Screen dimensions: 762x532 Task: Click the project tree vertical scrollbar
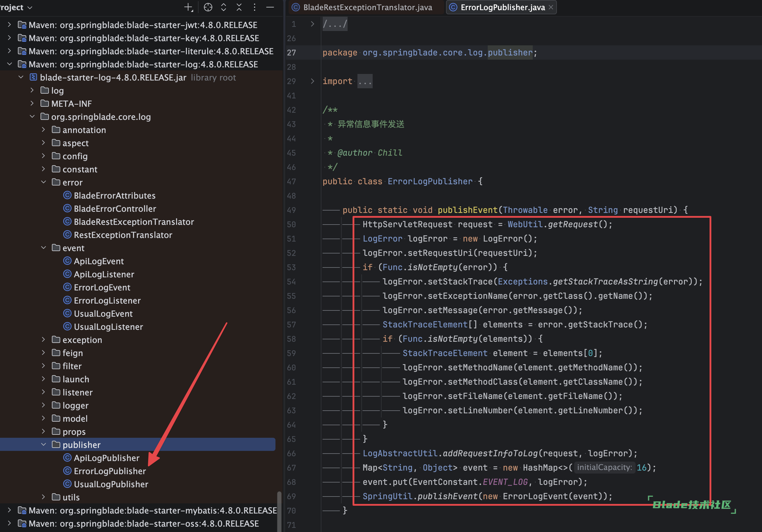[279, 511]
